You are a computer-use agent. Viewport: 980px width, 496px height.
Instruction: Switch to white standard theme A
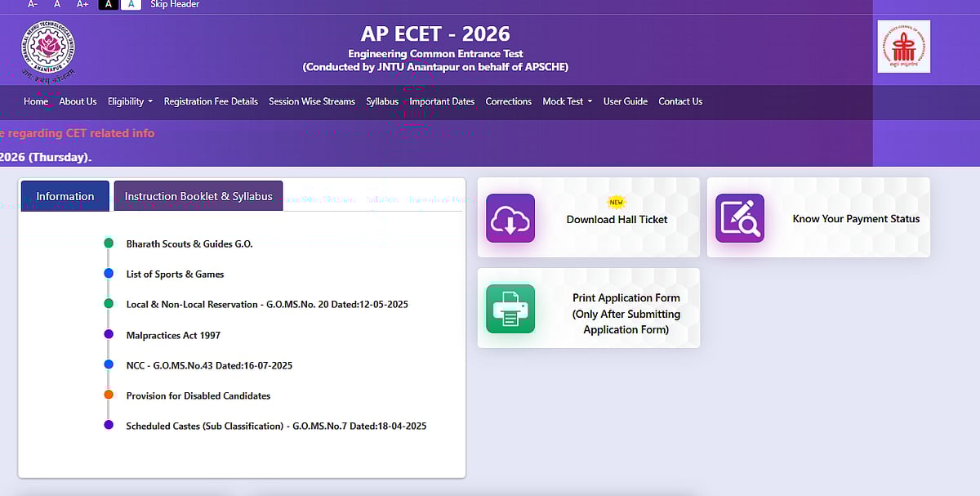click(x=131, y=4)
